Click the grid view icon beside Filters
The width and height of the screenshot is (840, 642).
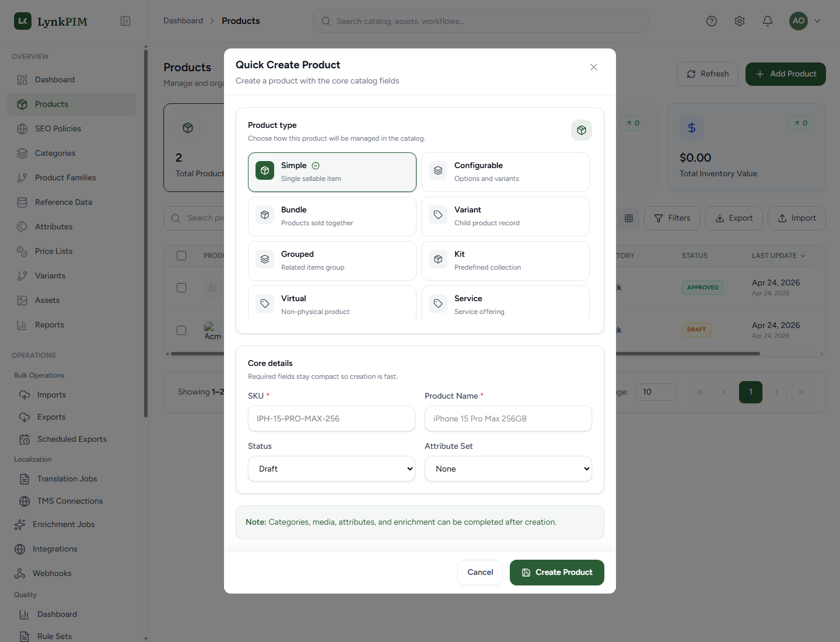click(629, 218)
